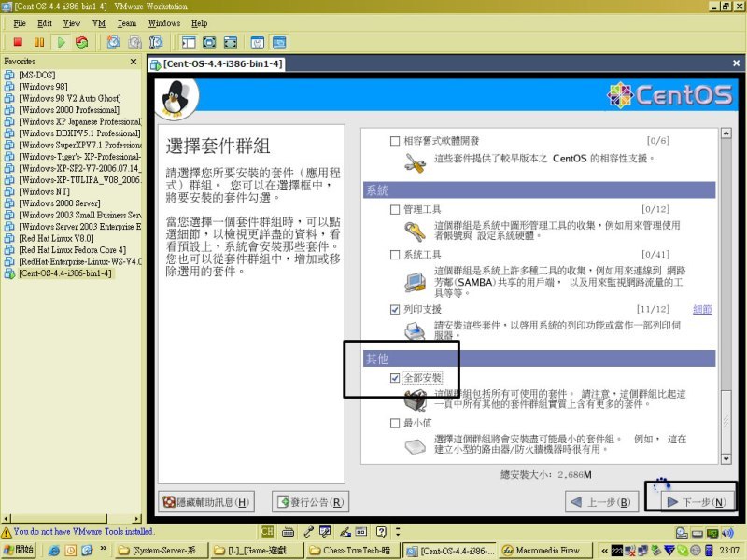Click the green chat icon in system tray

(x=683, y=551)
